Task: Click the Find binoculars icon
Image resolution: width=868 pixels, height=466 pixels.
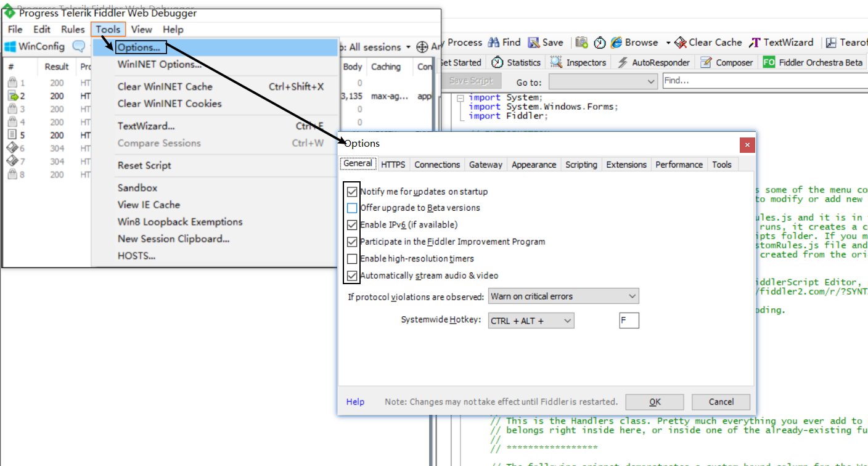Action: pos(494,43)
